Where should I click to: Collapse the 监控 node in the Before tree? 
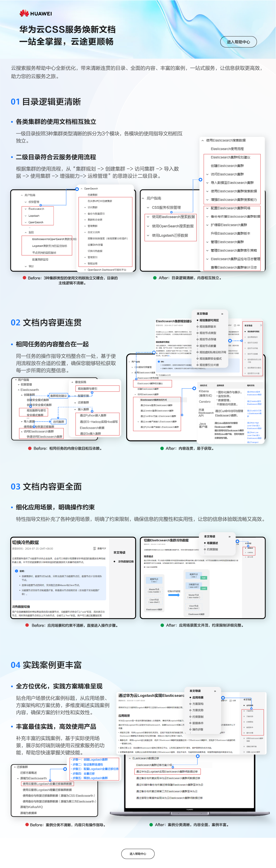tap(26, 232)
